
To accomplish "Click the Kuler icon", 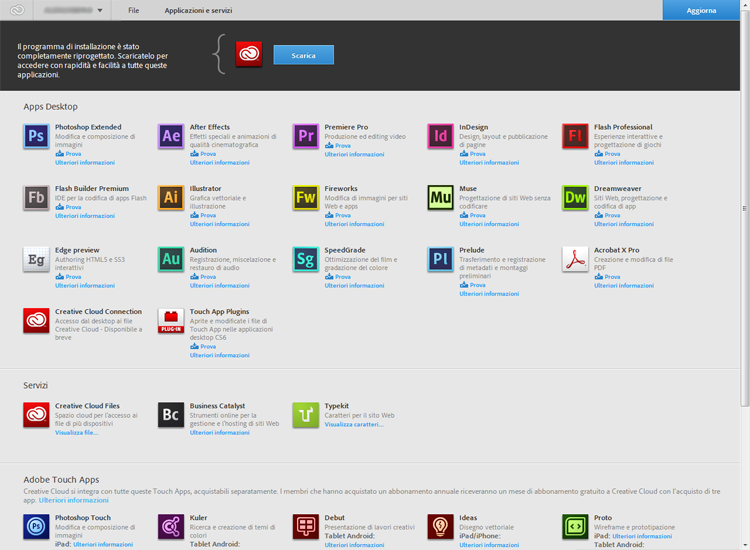I will coord(171,527).
